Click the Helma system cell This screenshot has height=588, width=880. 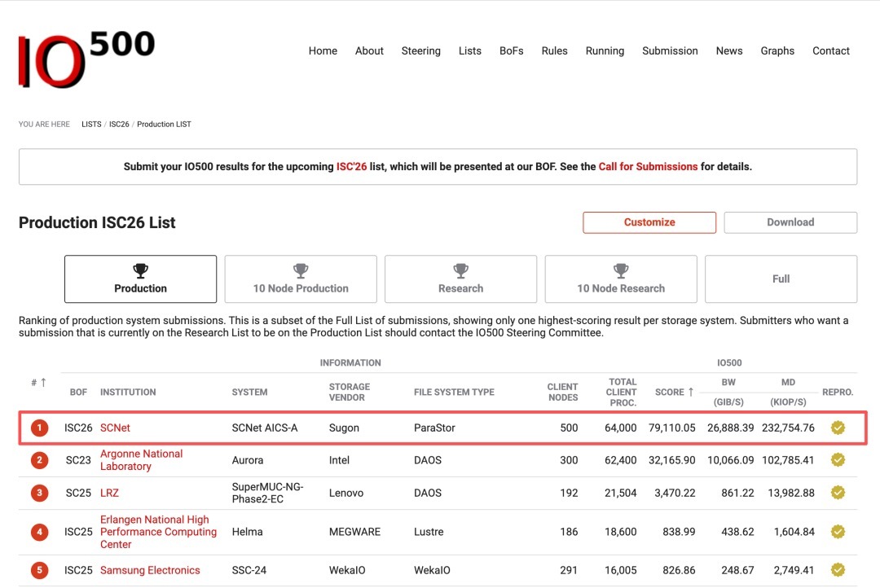(247, 531)
